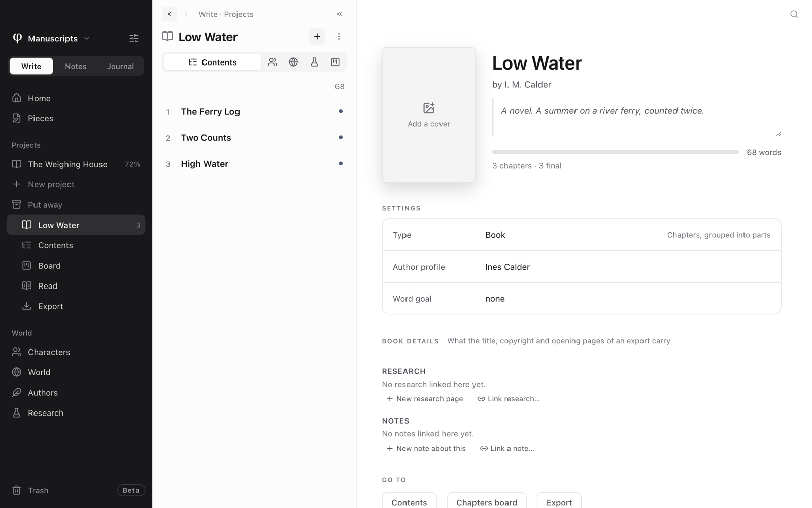Edit the novel description text box

(x=637, y=117)
